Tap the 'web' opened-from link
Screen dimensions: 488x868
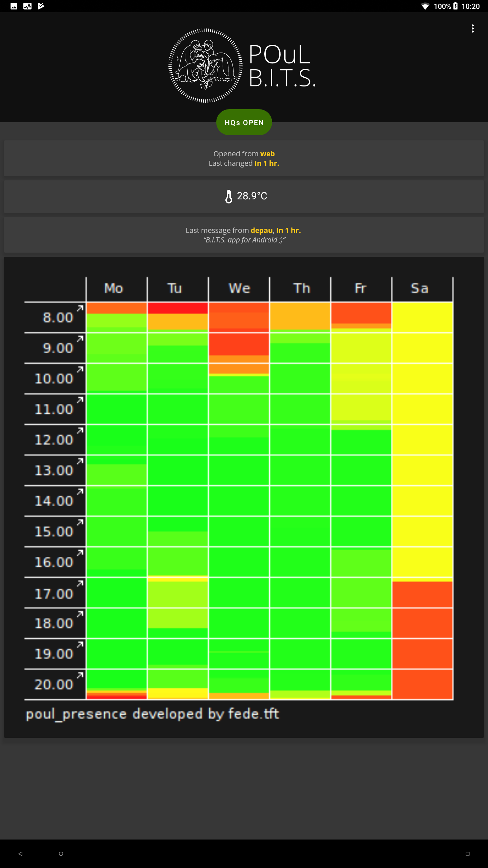click(267, 154)
